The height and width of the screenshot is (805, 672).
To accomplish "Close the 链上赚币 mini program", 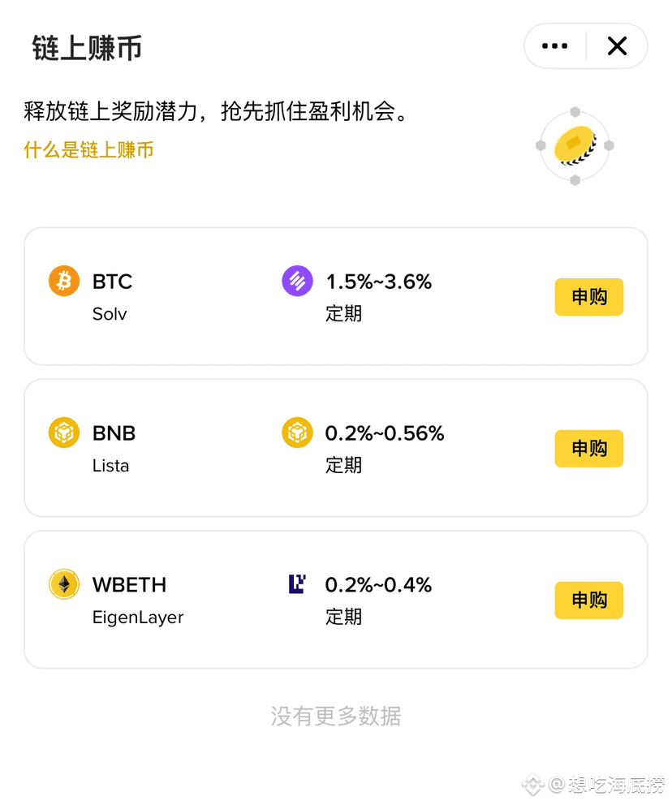I will (617, 46).
